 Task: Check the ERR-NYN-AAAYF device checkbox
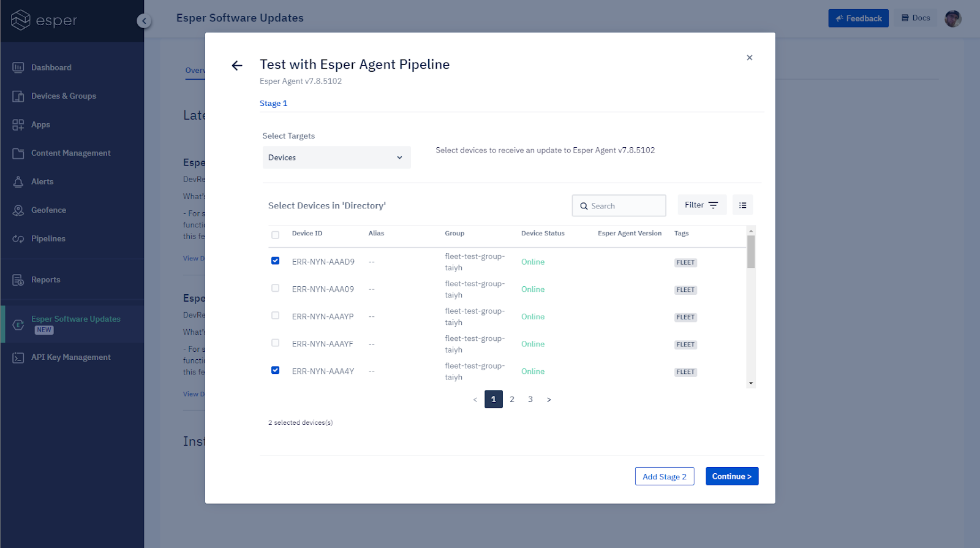pyautogui.click(x=276, y=343)
